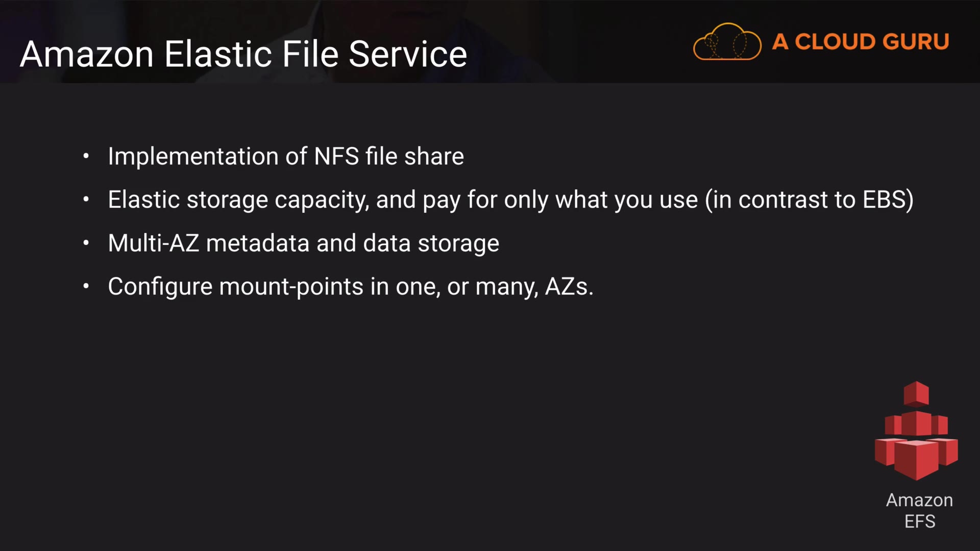
Task: Click the top small cube of EFS icon
Action: (916, 393)
